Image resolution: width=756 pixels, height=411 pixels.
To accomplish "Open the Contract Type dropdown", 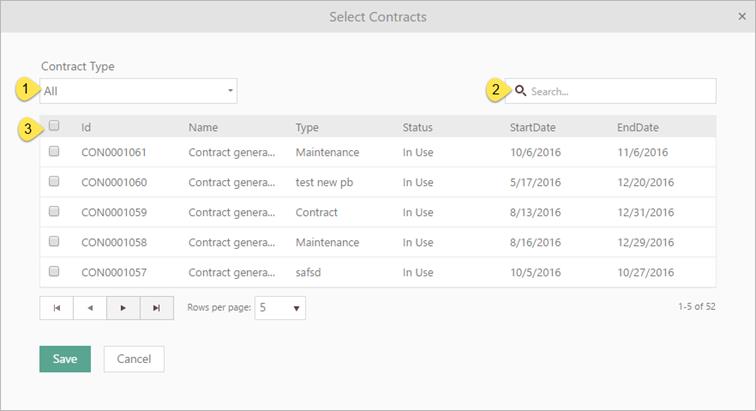I will [138, 91].
